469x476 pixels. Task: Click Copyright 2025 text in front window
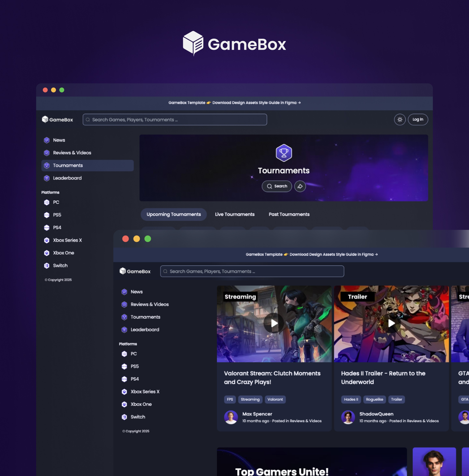click(x=136, y=431)
